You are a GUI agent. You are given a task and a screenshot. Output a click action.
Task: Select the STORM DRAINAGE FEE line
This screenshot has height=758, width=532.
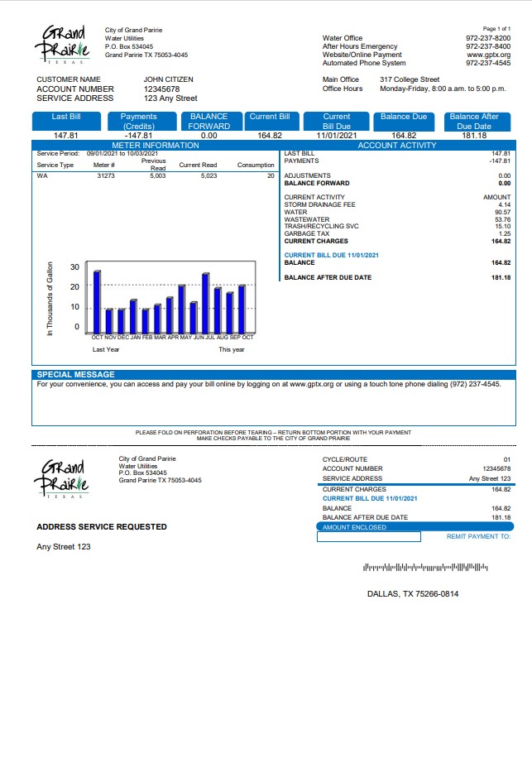397,204
